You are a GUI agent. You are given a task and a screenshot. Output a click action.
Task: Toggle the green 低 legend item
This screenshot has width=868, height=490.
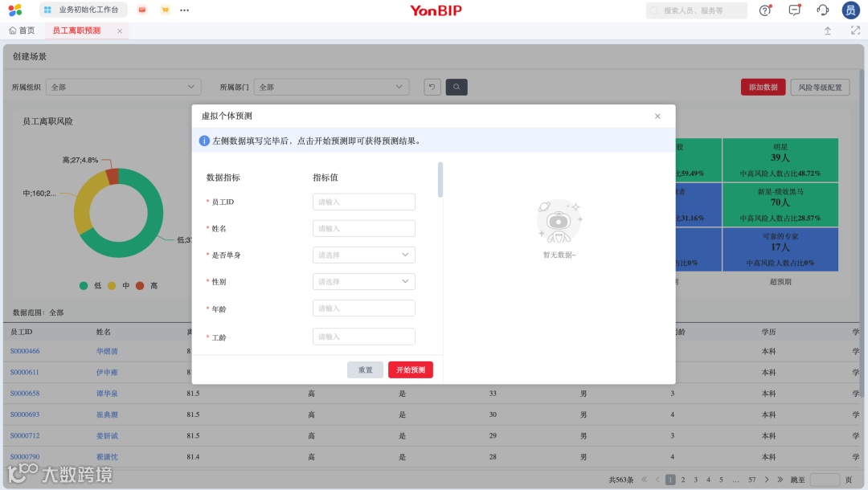pos(91,285)
